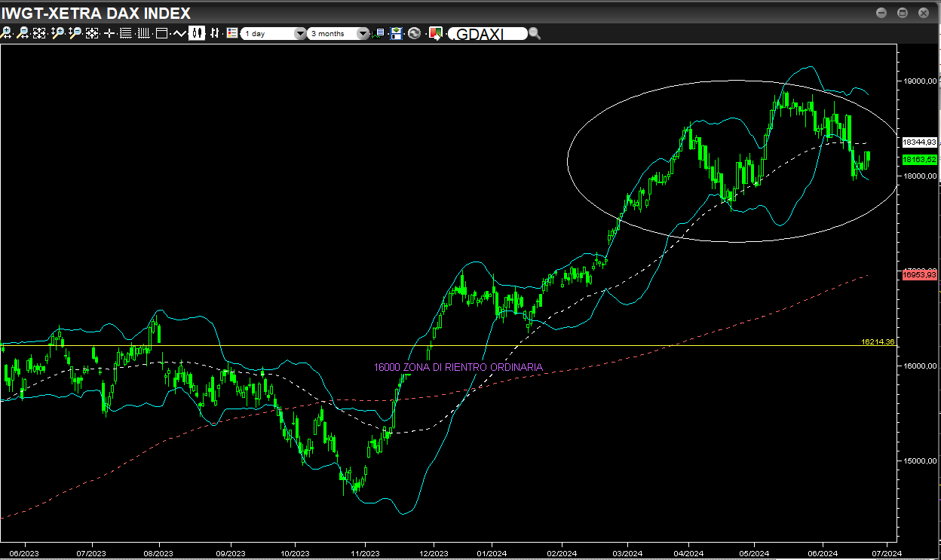Screen dimensions: 941x560
Task: Open the '1 day' interval dropdown
Action: 273,34
